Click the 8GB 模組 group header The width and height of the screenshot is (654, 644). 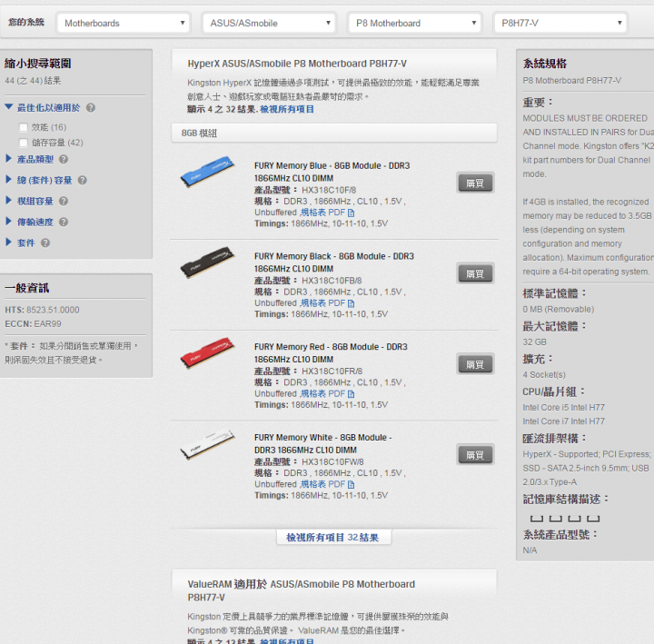click(x=334, y=133)
